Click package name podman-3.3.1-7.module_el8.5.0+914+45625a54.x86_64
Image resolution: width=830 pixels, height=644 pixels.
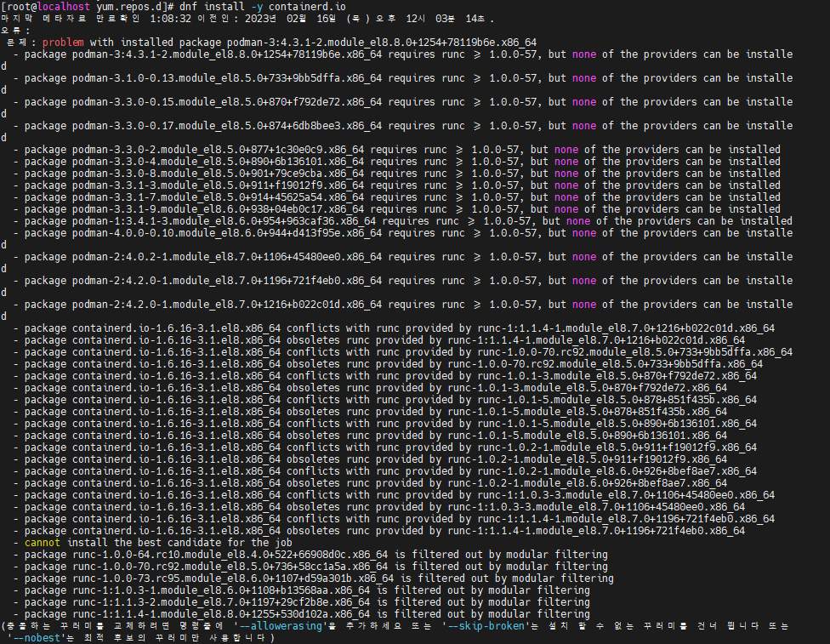(x=218, y=197)
